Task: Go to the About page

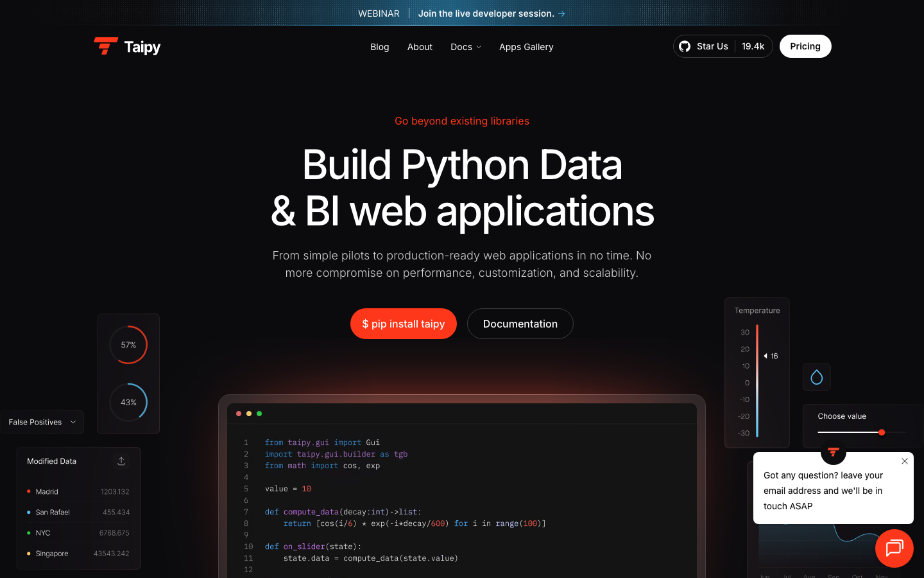Action: [420, 47]
